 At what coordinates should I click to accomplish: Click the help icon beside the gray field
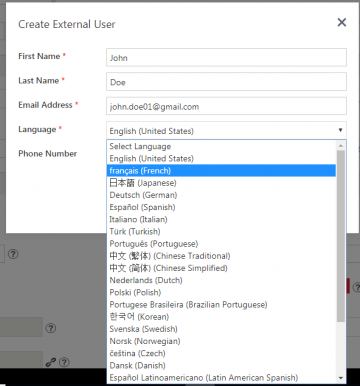50,328
